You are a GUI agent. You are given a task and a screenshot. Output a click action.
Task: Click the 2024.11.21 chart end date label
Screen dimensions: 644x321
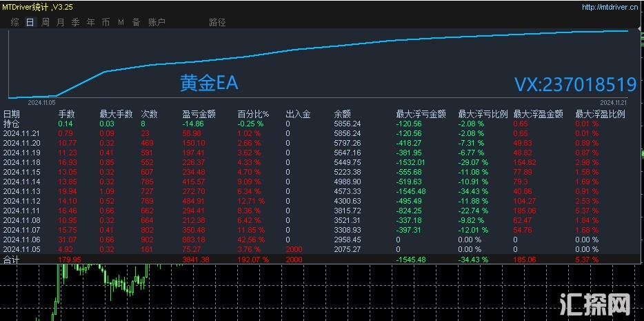[x=613, y=102]
